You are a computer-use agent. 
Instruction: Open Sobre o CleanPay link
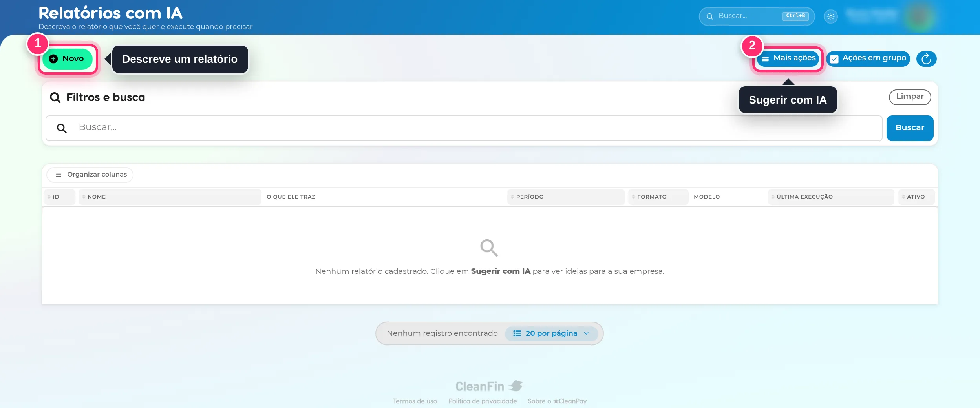coord(557,401)
